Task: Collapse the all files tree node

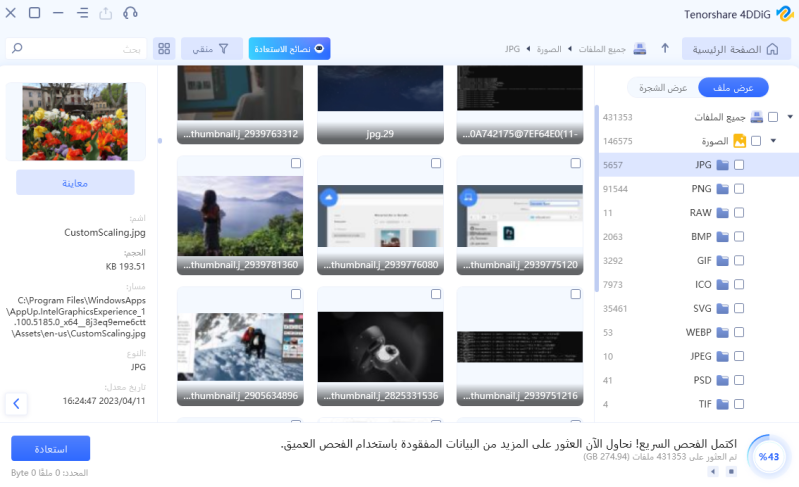Action: [790, 117]
